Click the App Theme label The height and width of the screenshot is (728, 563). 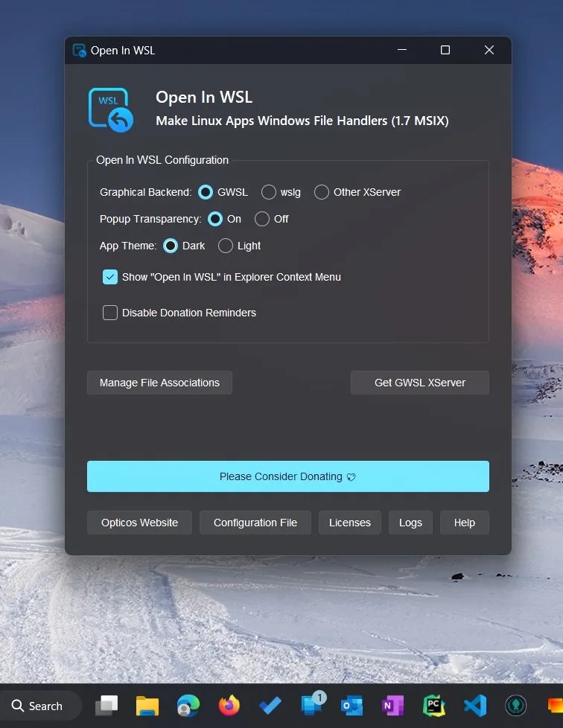tap(128, 246)
